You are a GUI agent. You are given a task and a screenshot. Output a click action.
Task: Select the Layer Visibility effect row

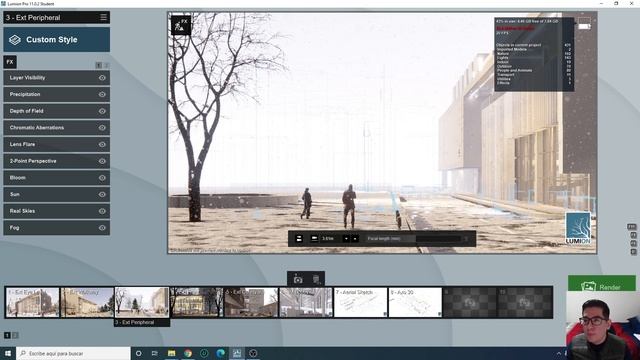[x=57, y=78]
